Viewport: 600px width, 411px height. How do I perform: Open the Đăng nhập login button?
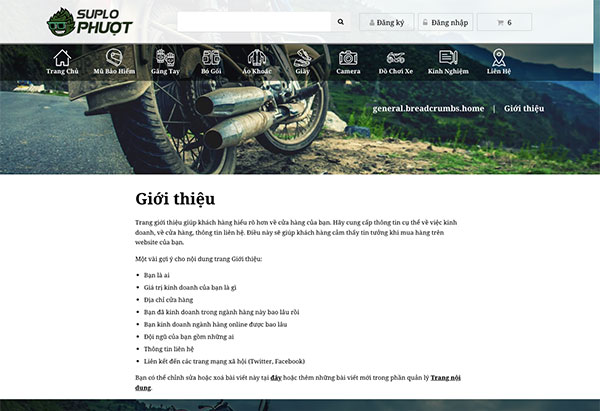pyautogui.click(x=445, y=22)
